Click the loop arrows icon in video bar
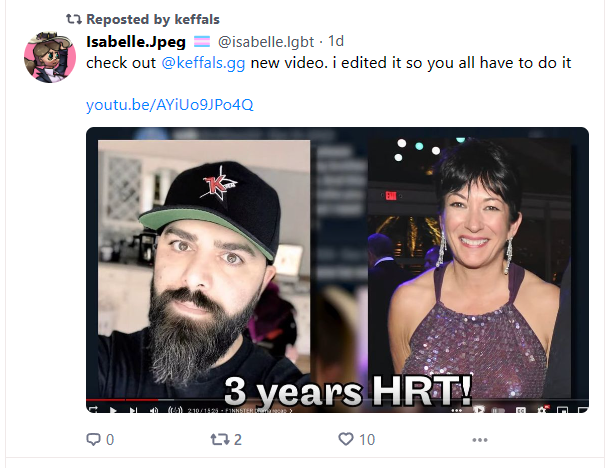This screenshot has height=468, width=609. pos(93,410)
